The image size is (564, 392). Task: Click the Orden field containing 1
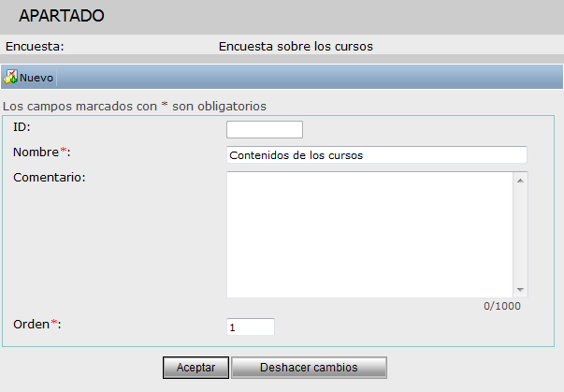[251, 327]
